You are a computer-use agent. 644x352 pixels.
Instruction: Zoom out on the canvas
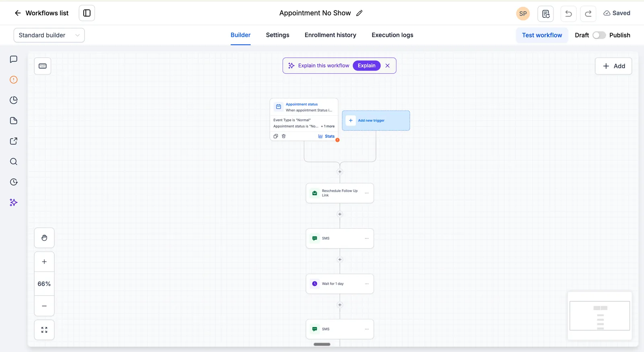(44, 306)
